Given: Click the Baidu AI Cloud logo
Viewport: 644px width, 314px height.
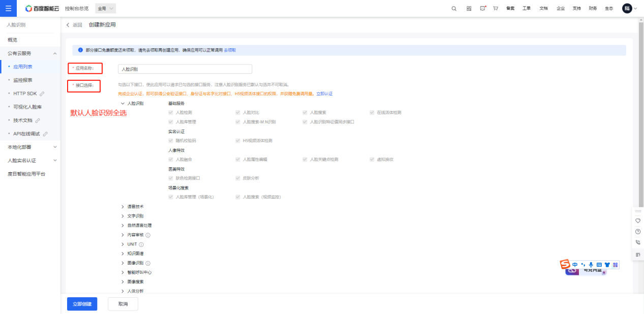Looking at the screenshot, I should (x=42, y=8).
